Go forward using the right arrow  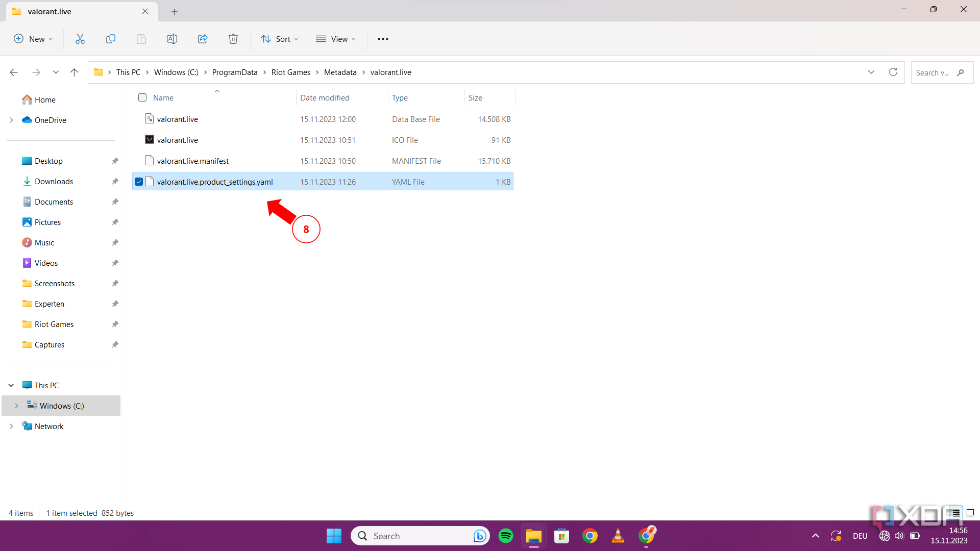[x=36, y=72]
